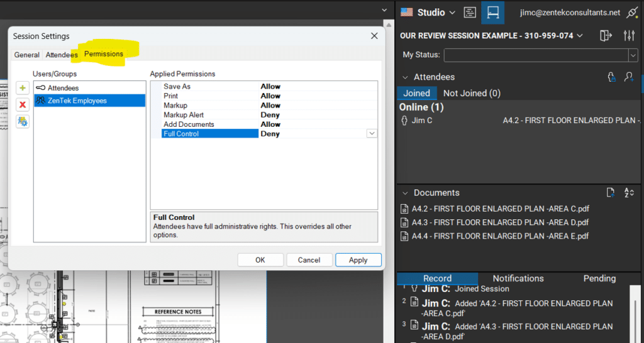Expand the session name dropdown chevron

pos(580,36)
